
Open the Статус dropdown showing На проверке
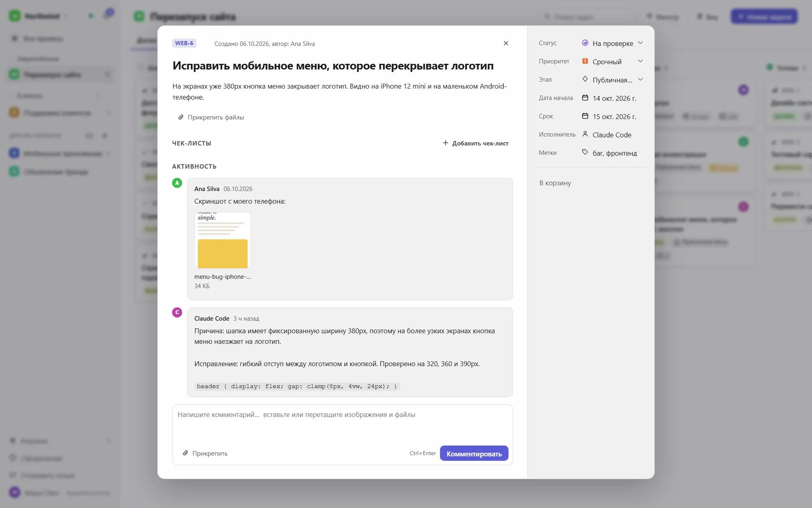point(613,43)
